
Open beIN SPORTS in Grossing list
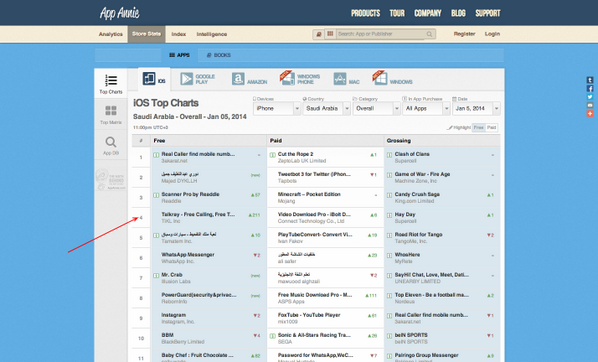click(x=411, y=335)
